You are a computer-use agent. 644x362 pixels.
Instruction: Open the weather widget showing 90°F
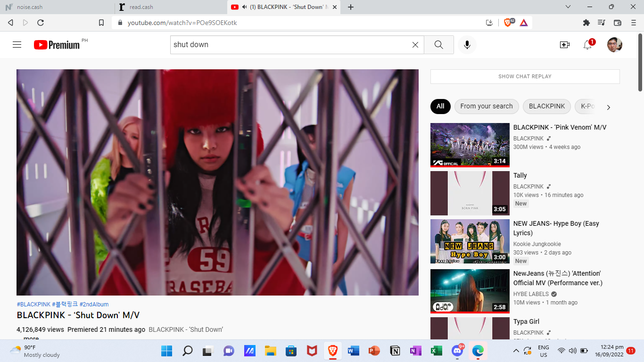[35, 351]
